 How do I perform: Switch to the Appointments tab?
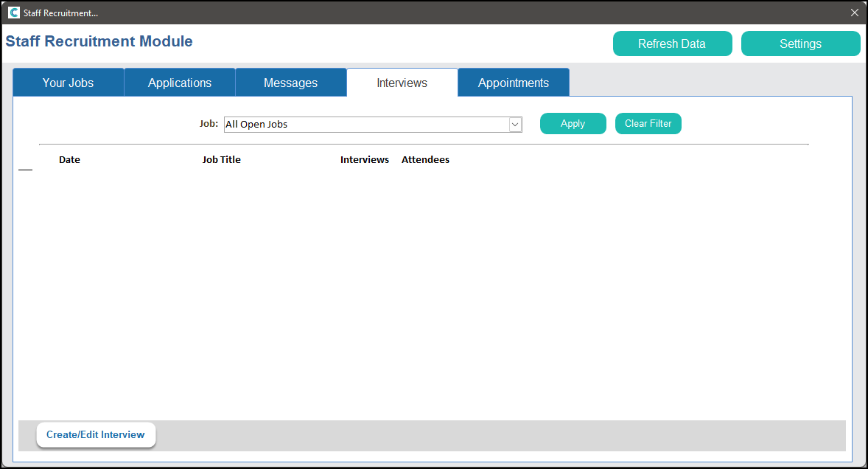(513, 83)
